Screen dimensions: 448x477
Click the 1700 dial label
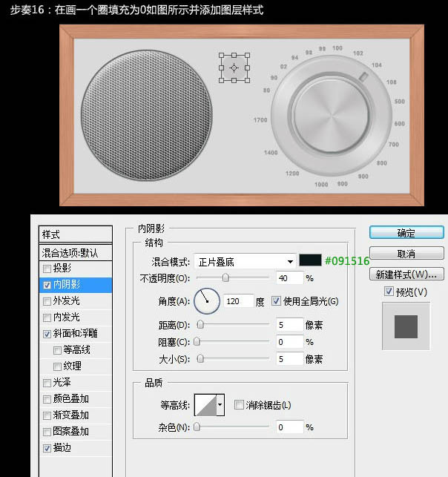pos(260,120)
